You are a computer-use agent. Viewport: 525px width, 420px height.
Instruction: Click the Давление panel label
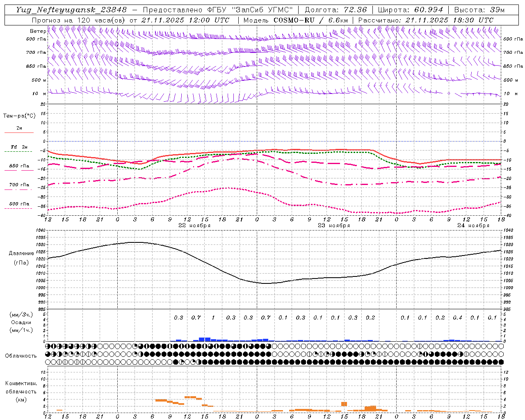tap(21, 253)
